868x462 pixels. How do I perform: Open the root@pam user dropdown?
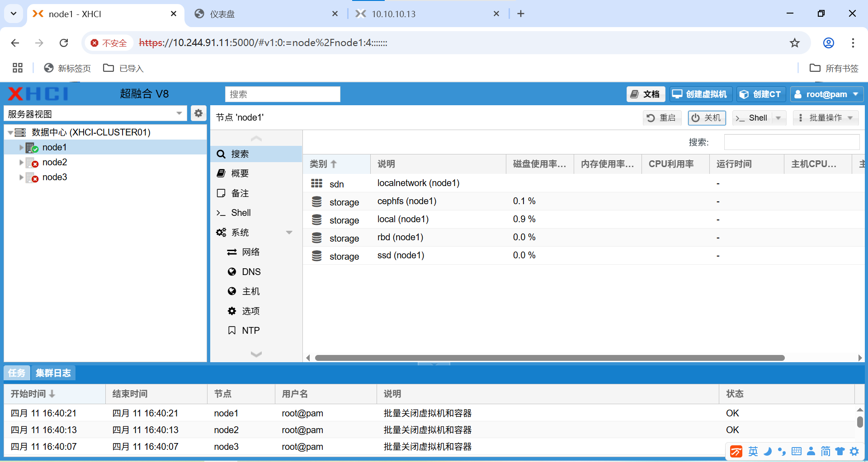(826, 94)
